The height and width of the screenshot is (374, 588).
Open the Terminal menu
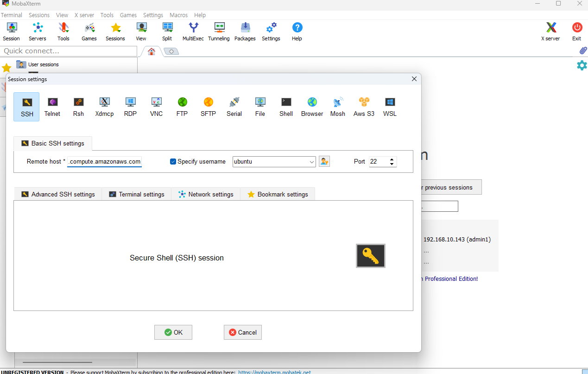point(11,15)
